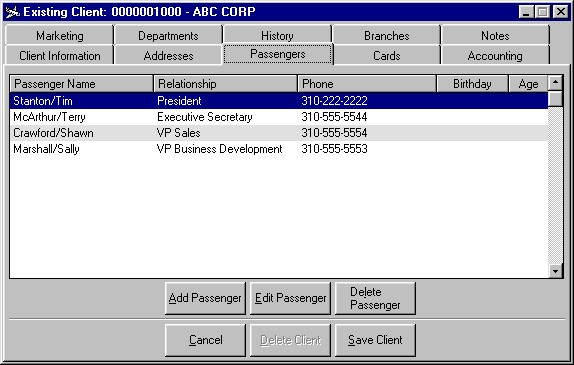Open the Cards tab
Viewport: 574px width, 365px height.
tap(386, 55)
